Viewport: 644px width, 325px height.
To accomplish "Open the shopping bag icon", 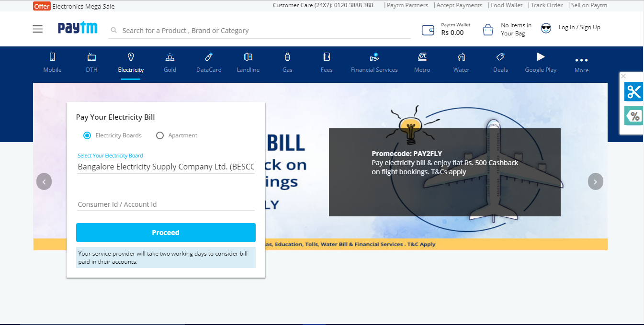I will 487,29.
